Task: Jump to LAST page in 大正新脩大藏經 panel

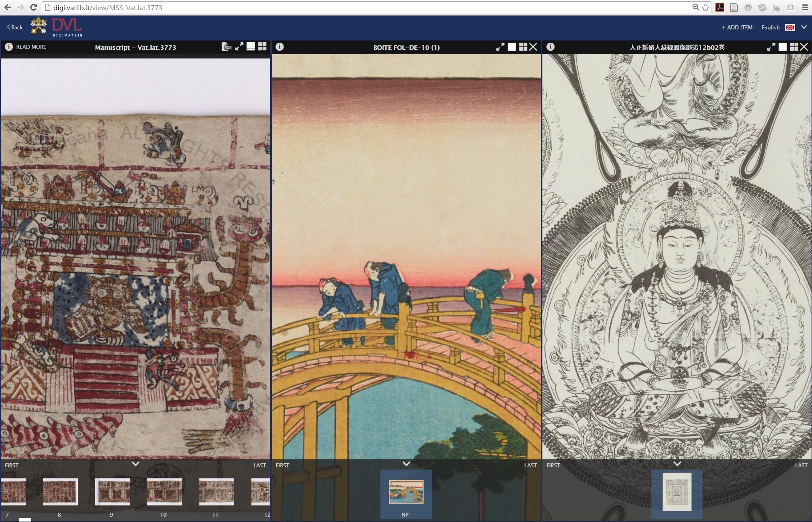Action: [801, 466]
